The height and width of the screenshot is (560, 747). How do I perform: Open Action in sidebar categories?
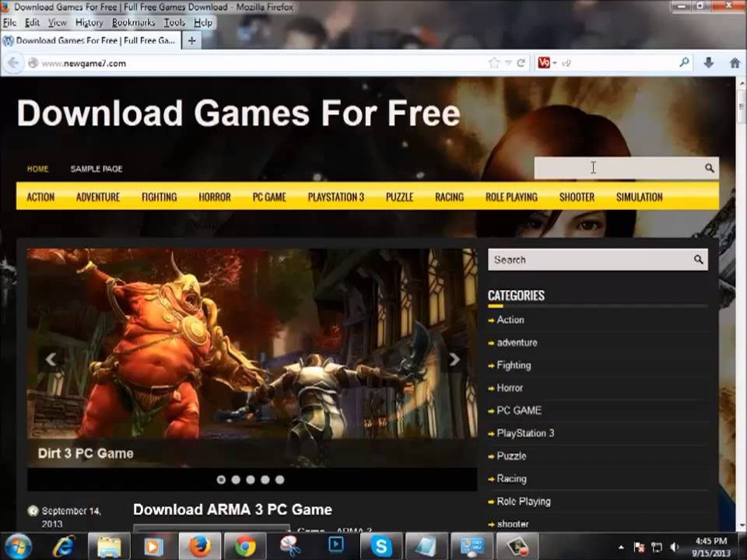[510, 320]
